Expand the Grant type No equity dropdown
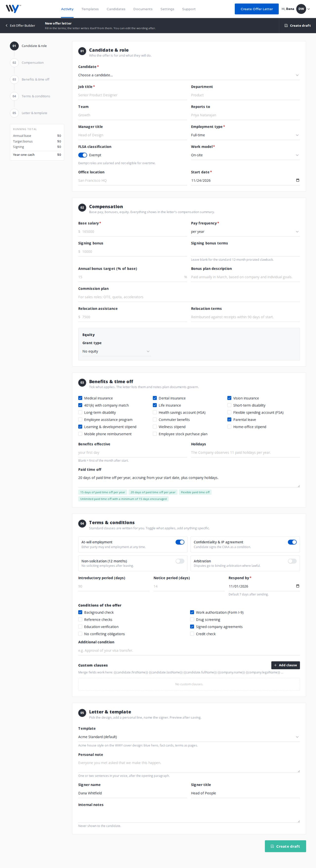The width and height of the screenshot is (316, 868). pos(116,351)
